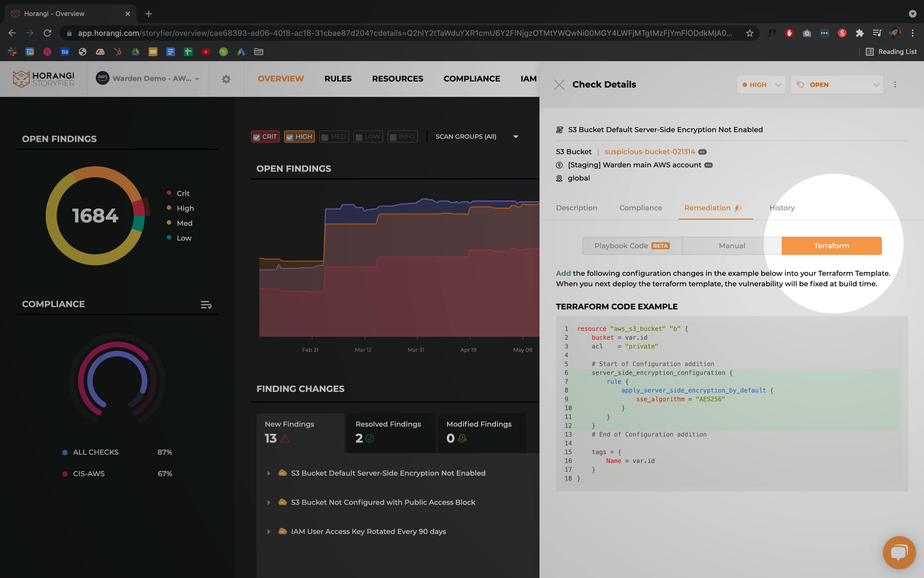Click the Slack bookmark icon
The height and width of the screenshot is (578, 924).
pyautogui.click(x=12, y=52)
